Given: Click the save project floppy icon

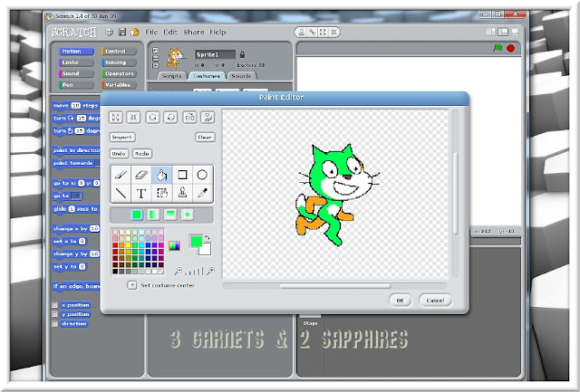Looking at the screenshot, I should tap(122, 33).
